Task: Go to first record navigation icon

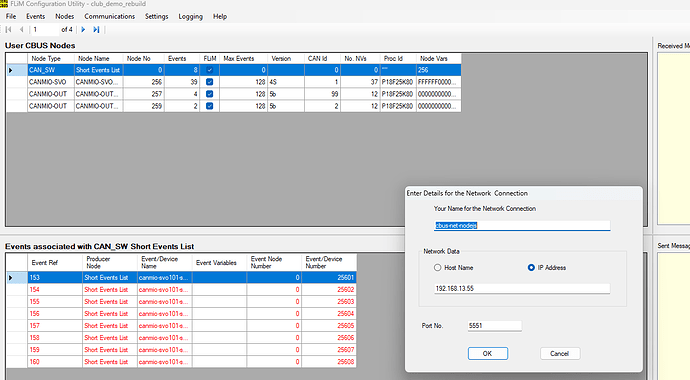Action: point(8,29)
